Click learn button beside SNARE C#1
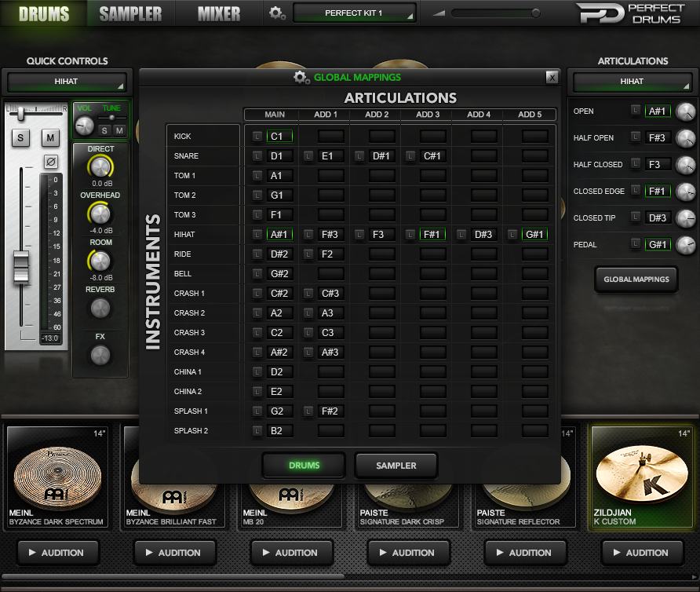Viewport: 700px width, 592px height. (x=410, y=156)
